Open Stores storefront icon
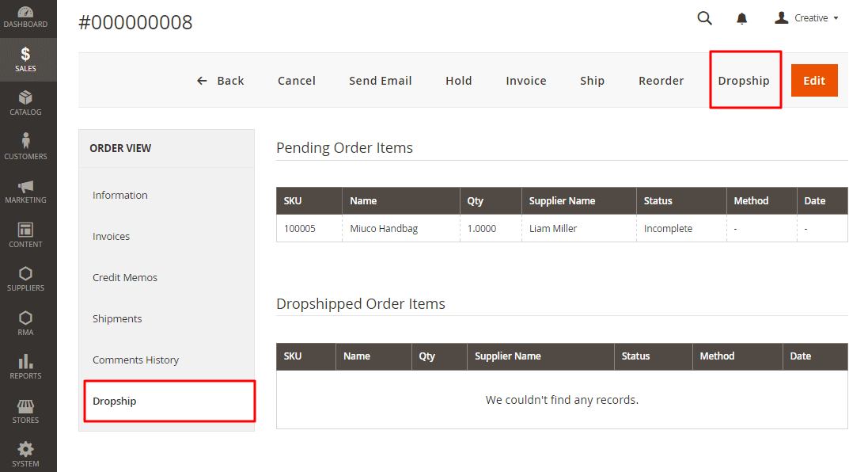The image size is (868, 472). (25, 406)
